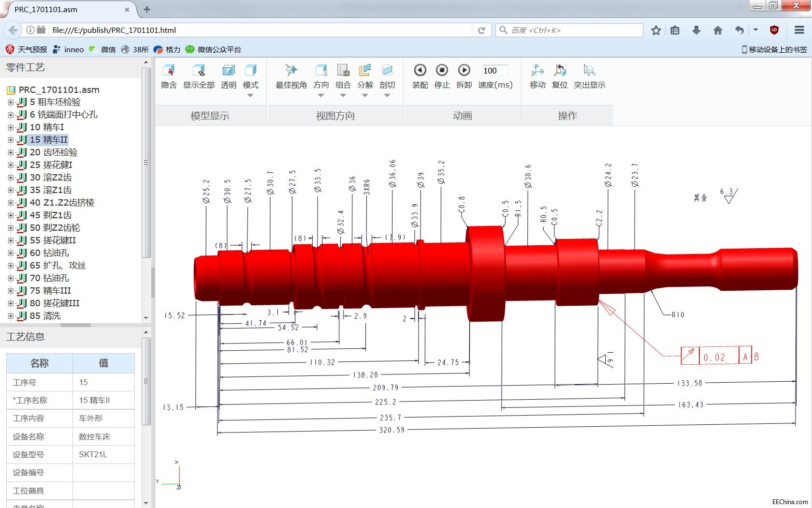This screenshot has width=812, height=508.
Task: Toggle 突出显示 highlight display
Action: (x=589, y=71)
